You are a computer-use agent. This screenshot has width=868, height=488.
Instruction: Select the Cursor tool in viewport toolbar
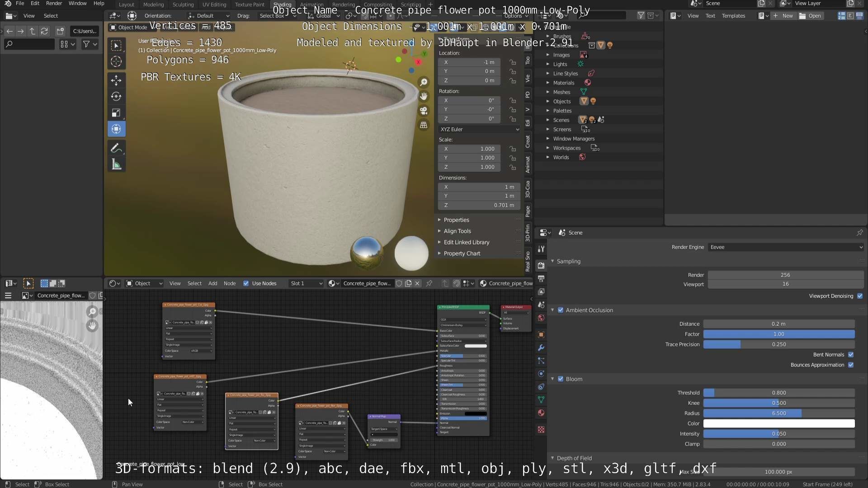pos(116,61)
